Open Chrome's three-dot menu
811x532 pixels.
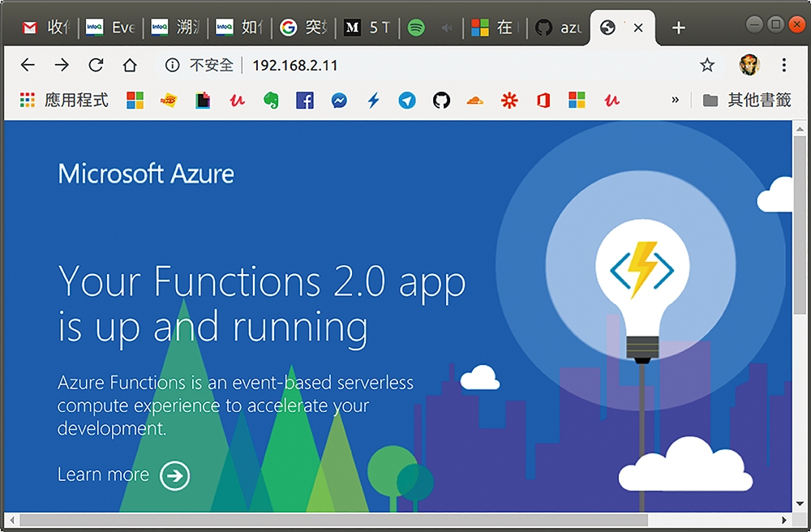pos(784,65)
